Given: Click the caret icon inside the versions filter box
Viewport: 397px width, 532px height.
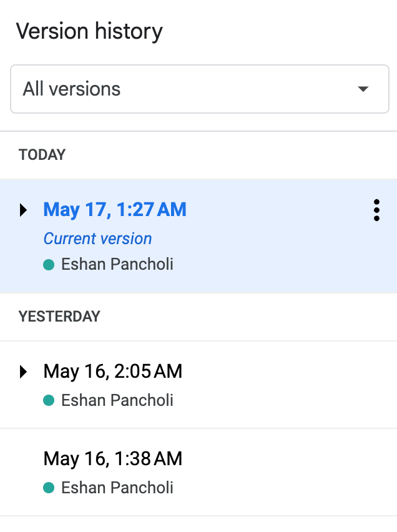Looking at the screenshot, I should click(363, 89).
